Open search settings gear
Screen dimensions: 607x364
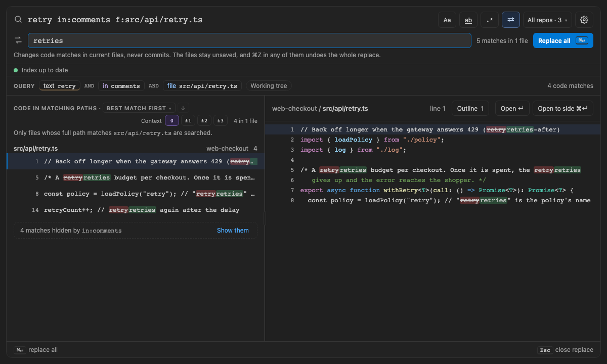(x=584, y=20)
